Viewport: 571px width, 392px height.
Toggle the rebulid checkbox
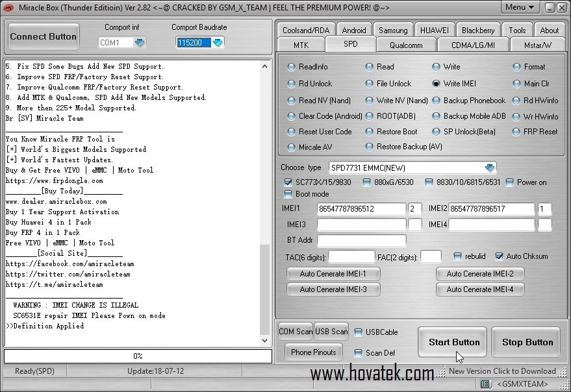pos(457,256)
